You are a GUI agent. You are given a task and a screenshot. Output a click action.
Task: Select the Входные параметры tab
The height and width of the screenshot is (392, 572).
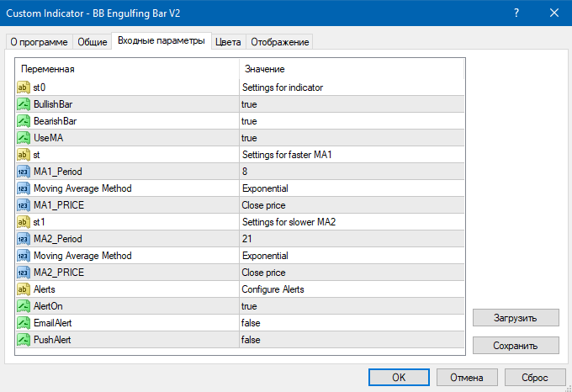(x=162, y=40)
